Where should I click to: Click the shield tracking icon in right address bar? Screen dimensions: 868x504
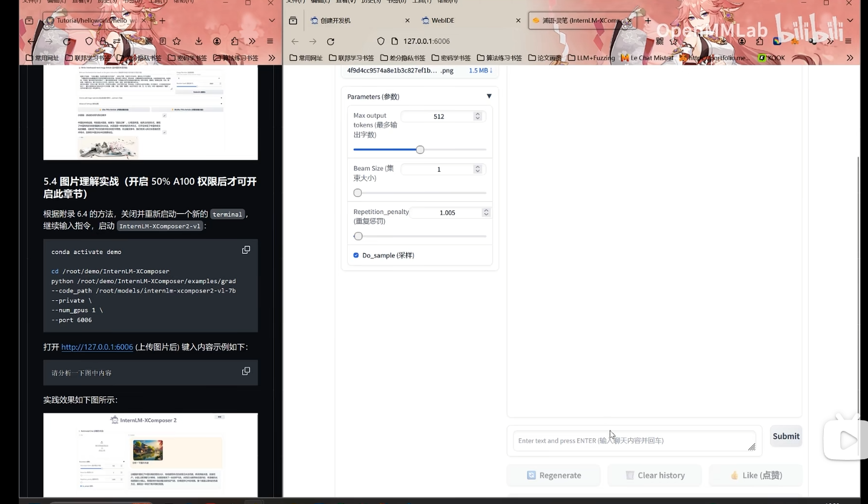tap(380, 41)
